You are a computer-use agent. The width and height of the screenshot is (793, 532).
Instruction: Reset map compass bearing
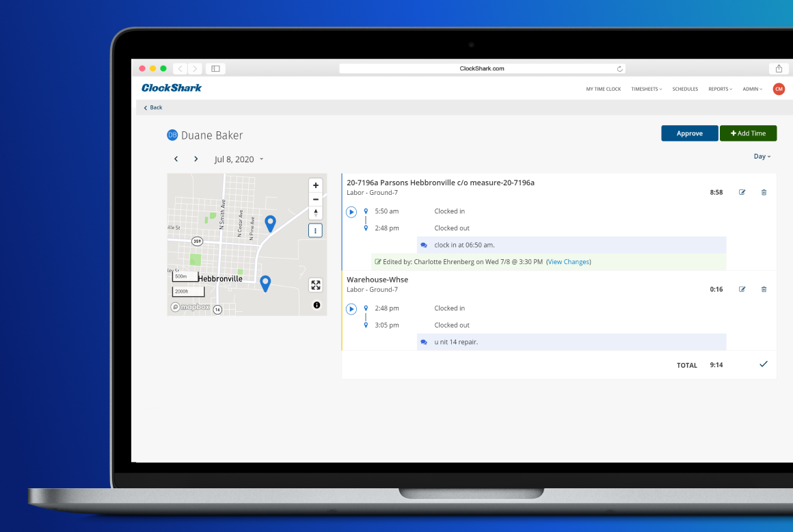click(x=316, y=213)
